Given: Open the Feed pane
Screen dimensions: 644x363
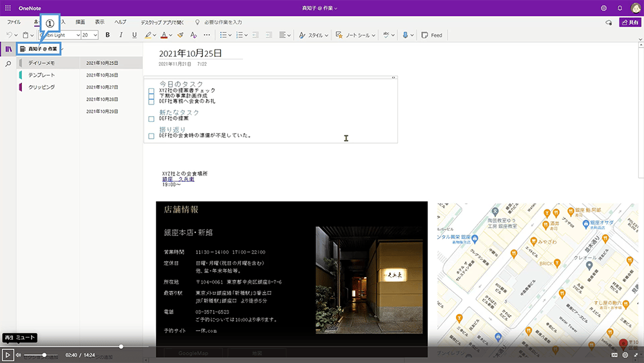Looking at the screenshot, I should tap(432, 35).
